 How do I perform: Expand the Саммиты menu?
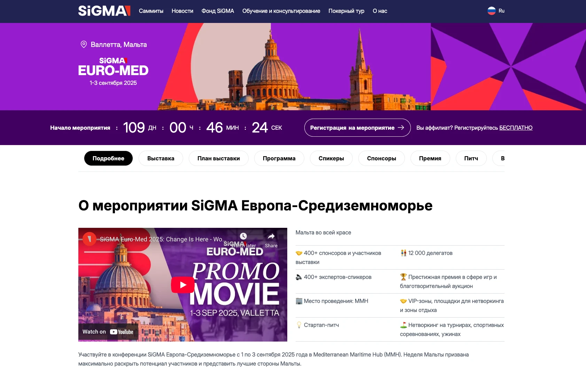coord(151,11)
